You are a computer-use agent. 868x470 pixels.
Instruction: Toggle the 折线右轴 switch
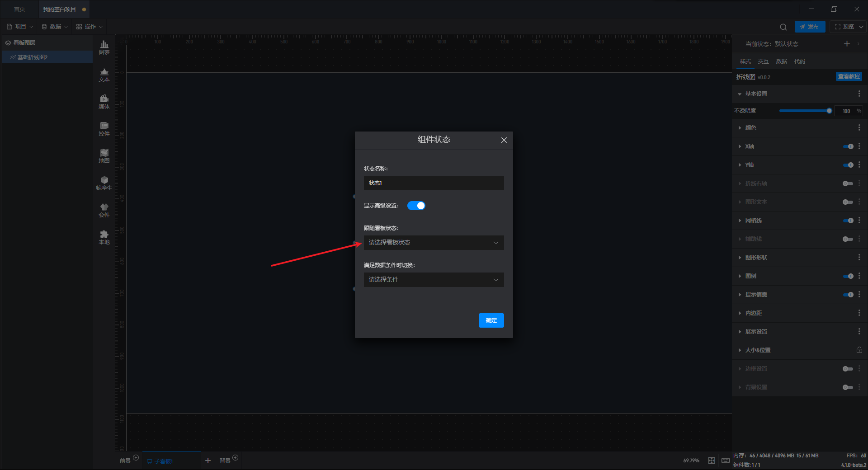(x=848, y=183)
